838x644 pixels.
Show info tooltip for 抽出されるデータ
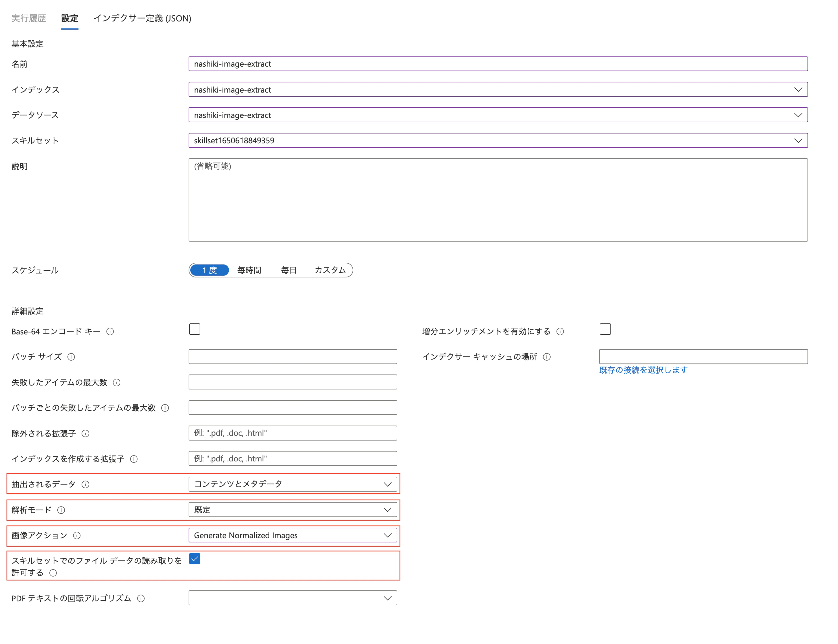point(86,485)
